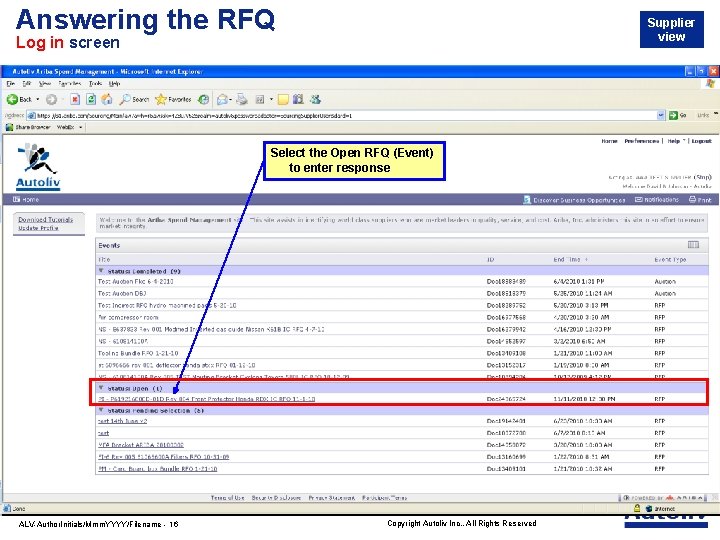The width and height of the screenshot is (720, 540).
Task: Open the Front Protector Honda RDX RFQ event
Action: coord(207,399)
